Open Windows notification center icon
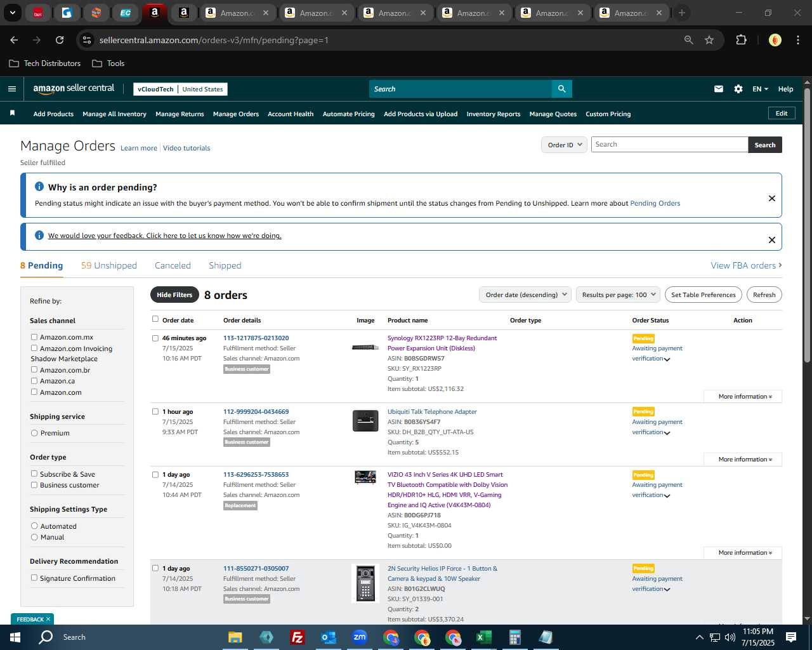Viewport: 812px width, 650px height. (791, 637)
